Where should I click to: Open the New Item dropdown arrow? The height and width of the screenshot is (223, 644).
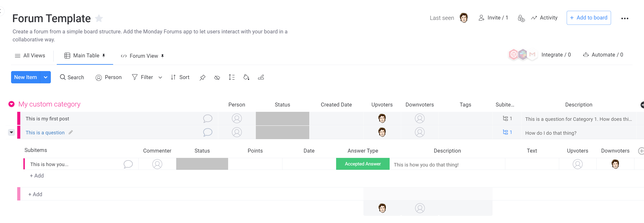point(46,77)
